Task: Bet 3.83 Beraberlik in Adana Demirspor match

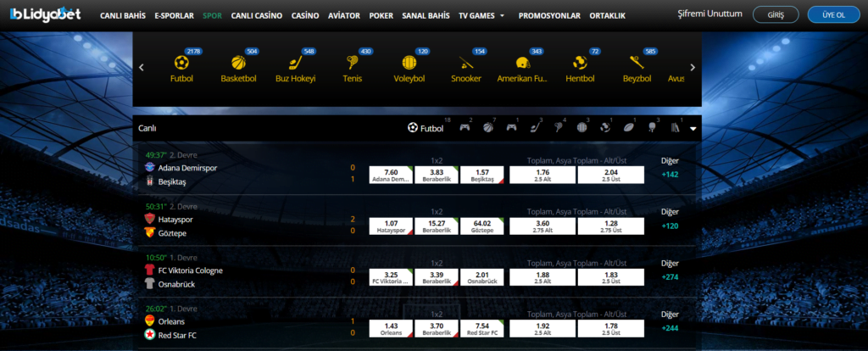Action: coord(437,175)
